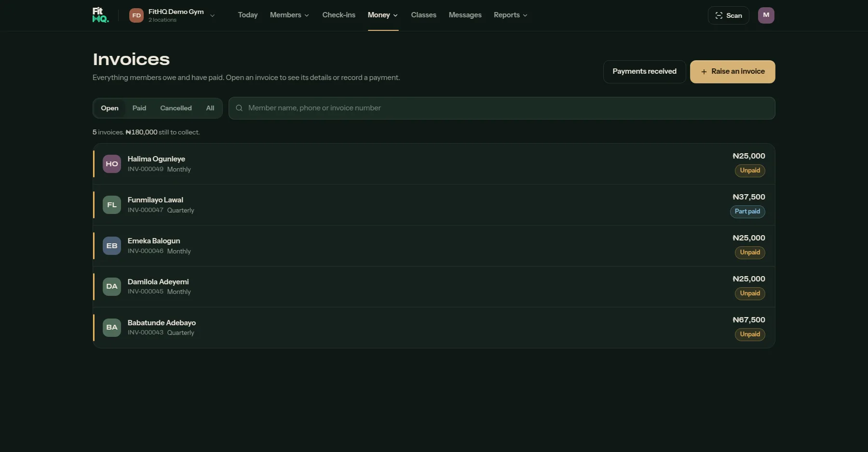Click invoice number INV-000046

tap(145, 251)
